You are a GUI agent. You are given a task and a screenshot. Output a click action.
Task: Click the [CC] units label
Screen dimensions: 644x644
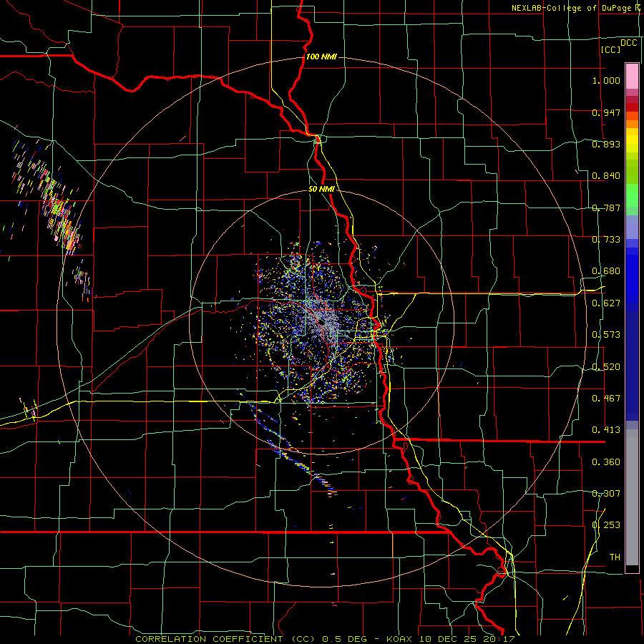click(x=610, y=49)
